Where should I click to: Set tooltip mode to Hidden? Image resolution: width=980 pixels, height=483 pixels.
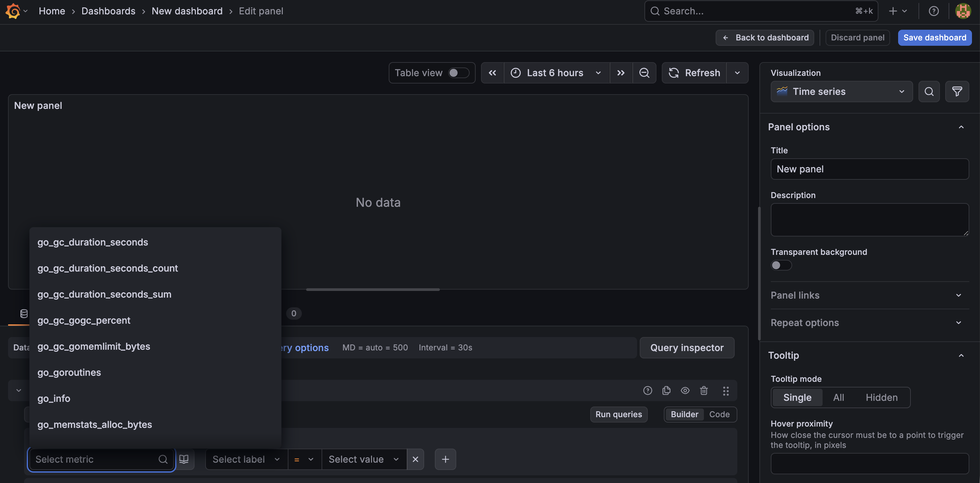881,397
